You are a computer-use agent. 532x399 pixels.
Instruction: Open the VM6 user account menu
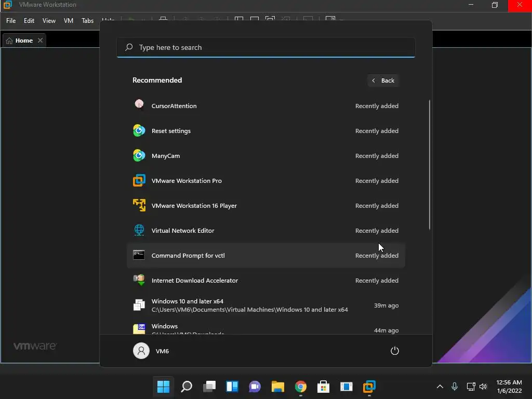pyautogui.click(x=151, y=351)
